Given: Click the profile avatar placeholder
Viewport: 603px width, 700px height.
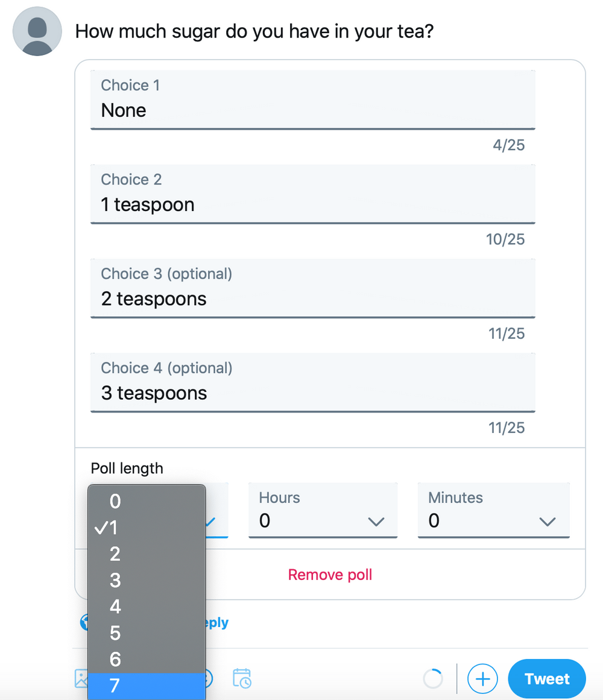Looking at the screenshot, I should [x=37, y=31].
